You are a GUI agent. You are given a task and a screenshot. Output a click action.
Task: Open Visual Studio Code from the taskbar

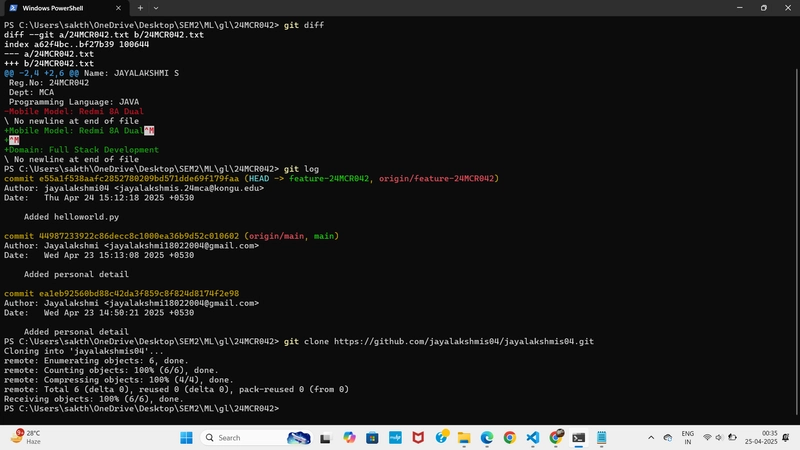point(533,438)
